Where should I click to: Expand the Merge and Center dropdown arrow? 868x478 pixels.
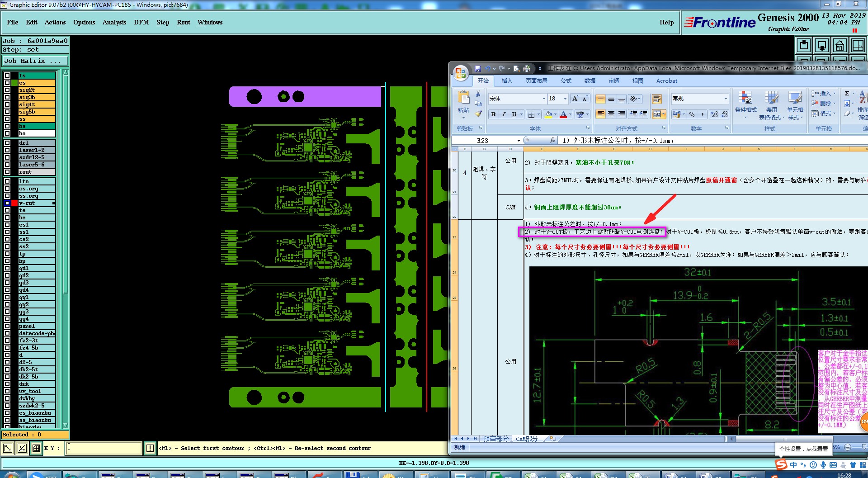pyautogui.click(x=663, y=114)
